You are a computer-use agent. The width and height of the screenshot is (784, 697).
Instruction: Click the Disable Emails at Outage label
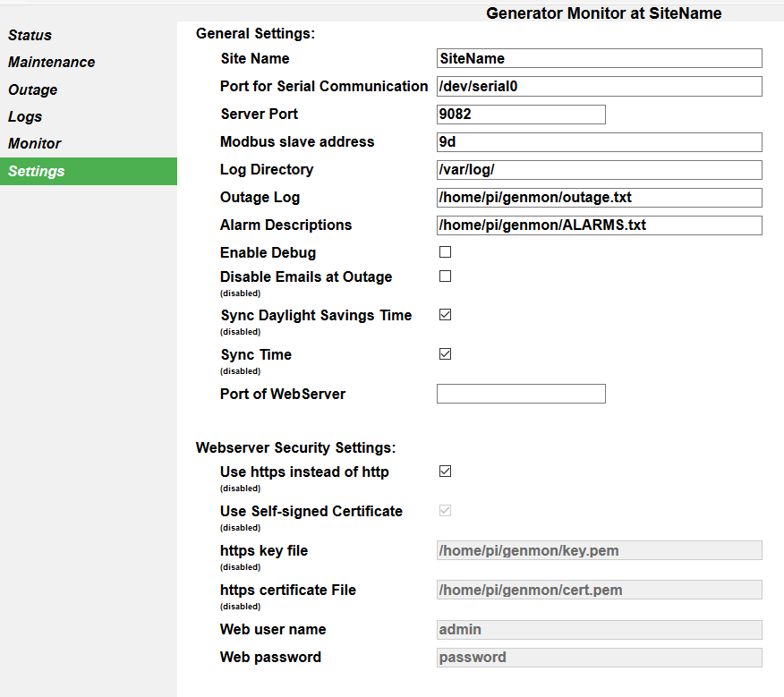306,277
